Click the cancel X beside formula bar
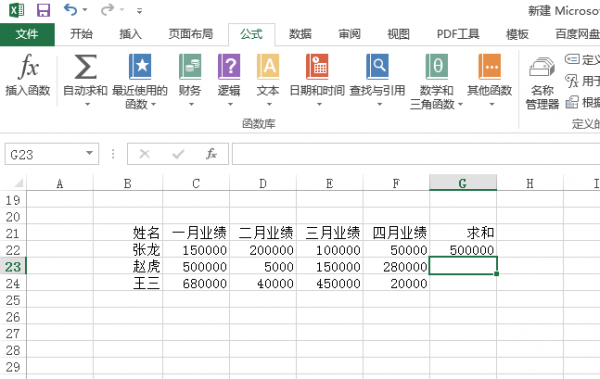The width and height of the screenshot is (600, 379). click(x=145, y=154)
